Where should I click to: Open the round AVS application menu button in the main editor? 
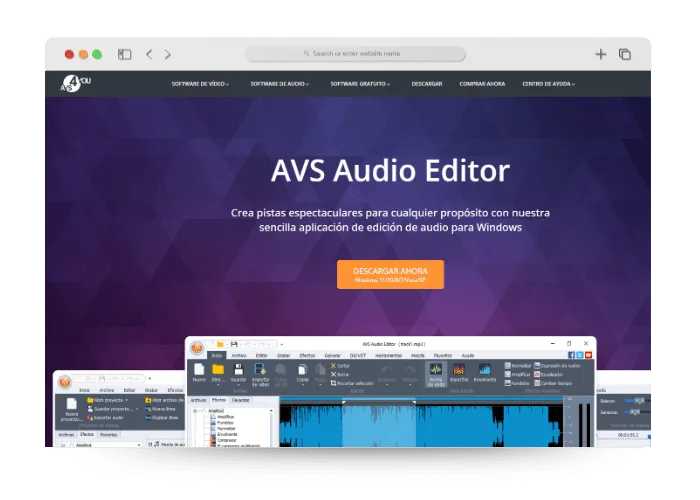pos(197,348)
